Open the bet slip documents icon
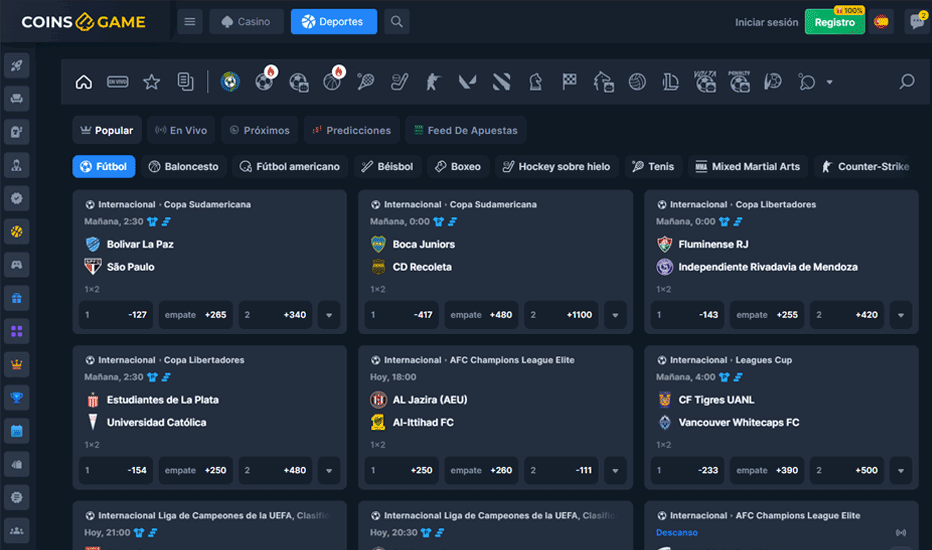Image resolution: width=932 pixels, height=550 pixels. click(185, 81)
